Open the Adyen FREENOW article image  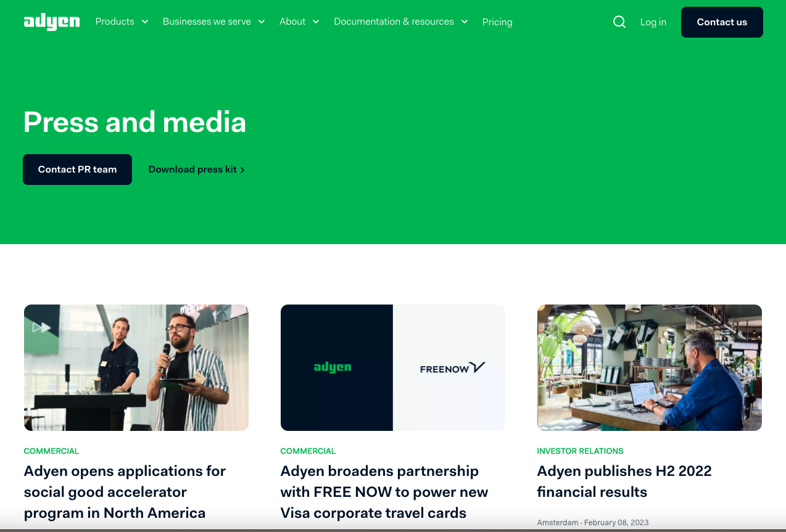(x=393, y=367)
